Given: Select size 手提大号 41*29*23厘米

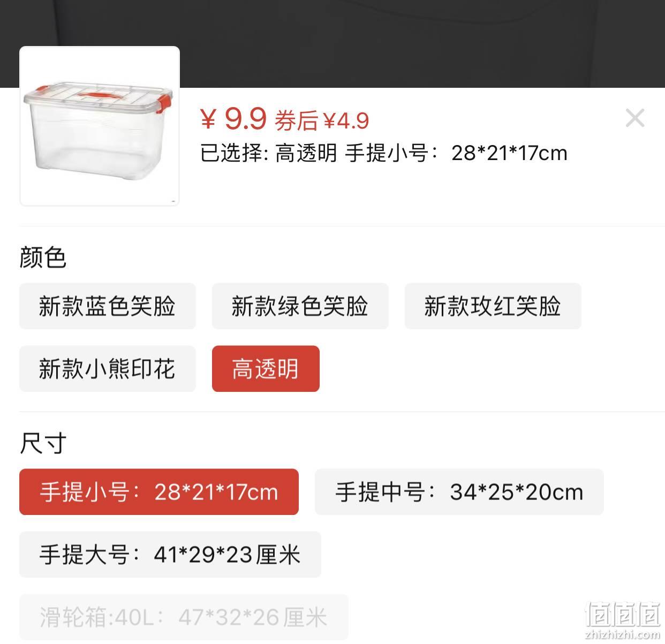Looking at the screenshot, I should pos(170,555).
